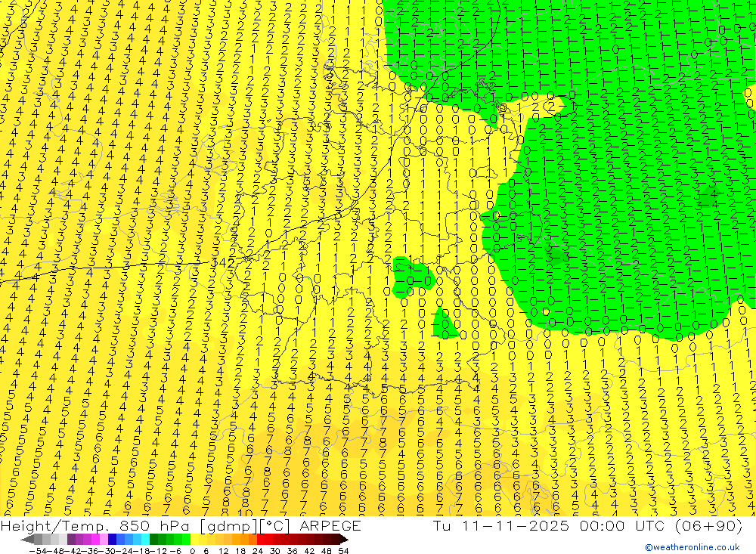The height and width of the screenshot is (554, 756).
Task: Click the 36 legend scale value
Action: click(292, 551)
